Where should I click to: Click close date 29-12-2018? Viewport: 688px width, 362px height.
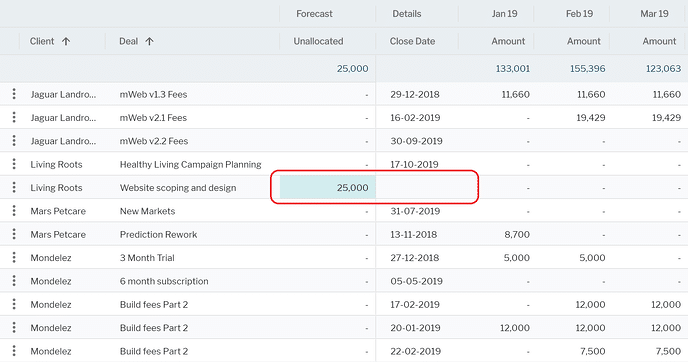click(415, 94)
